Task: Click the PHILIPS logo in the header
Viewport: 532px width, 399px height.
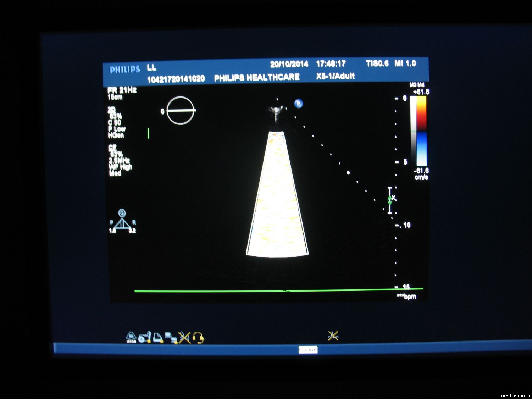Action: pos(125,70)
